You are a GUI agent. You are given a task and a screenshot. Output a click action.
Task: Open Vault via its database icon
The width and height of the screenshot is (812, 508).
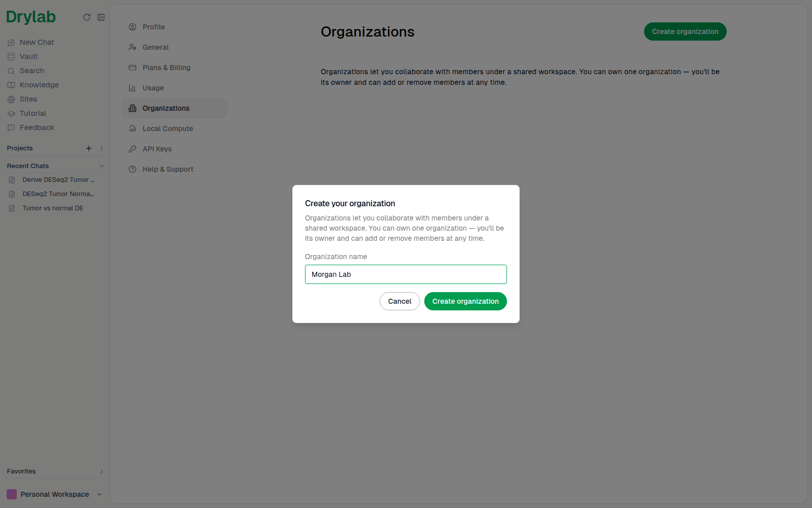(x=11, y=57)
